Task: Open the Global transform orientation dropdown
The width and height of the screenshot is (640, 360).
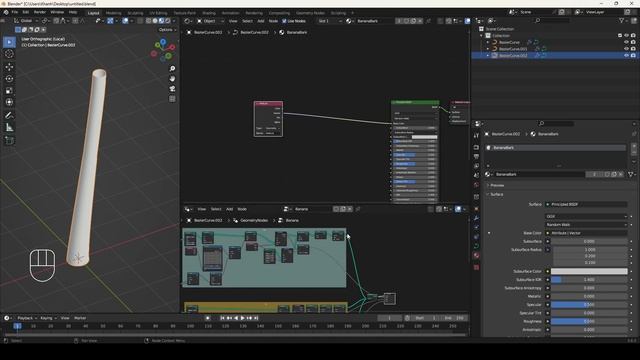Action: (x=26, y=21)
